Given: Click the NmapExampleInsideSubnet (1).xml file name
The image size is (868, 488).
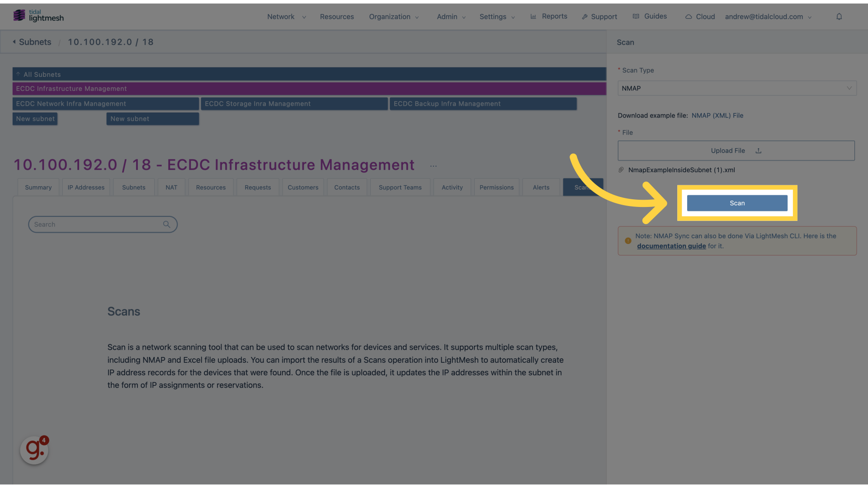Looking at the screenshot, I should coord(681,170).
